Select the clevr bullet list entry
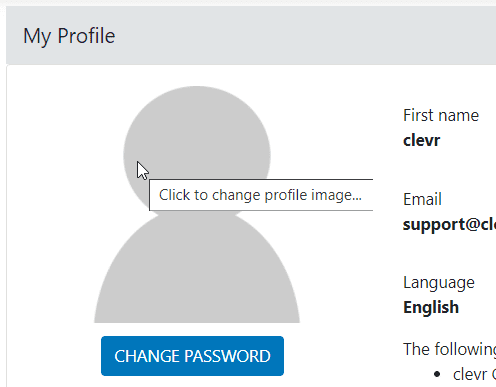 pos(474,375)
